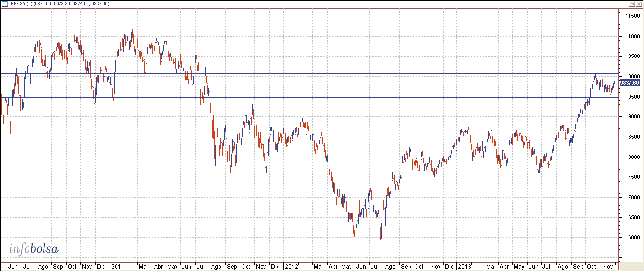This screenshot has width=644, height=271.
Task: Click the chart window icon beside IBEX 35
Action: tap(4, 4)
